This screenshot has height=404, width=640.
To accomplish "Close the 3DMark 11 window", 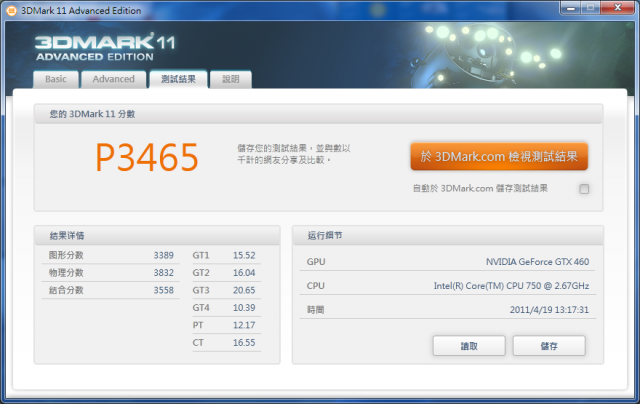I will click(x=618, y=8).
